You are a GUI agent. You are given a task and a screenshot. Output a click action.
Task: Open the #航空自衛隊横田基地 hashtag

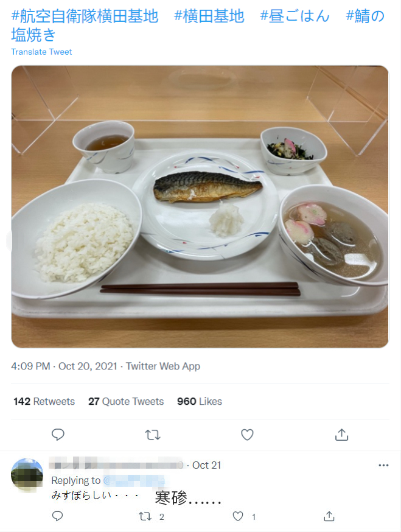85,16
